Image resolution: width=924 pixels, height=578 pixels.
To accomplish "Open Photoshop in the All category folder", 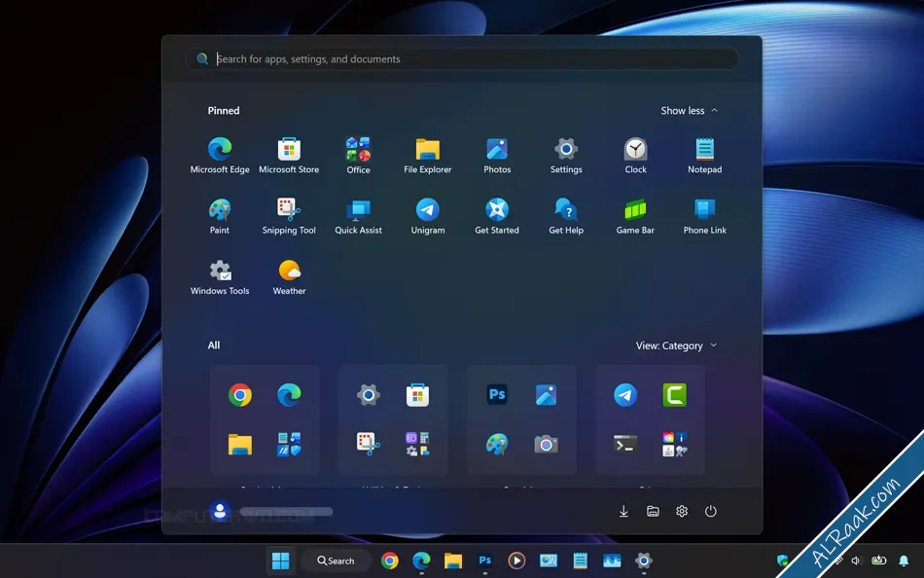I will click(x=497, y=394).
